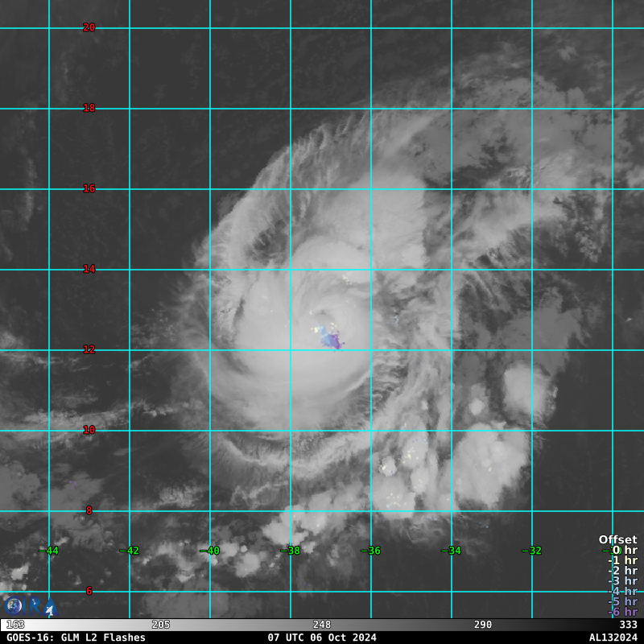The width and height of the screenshot is (644, 644).
Task: Click the color bar value 163
Action: point(15,625)
